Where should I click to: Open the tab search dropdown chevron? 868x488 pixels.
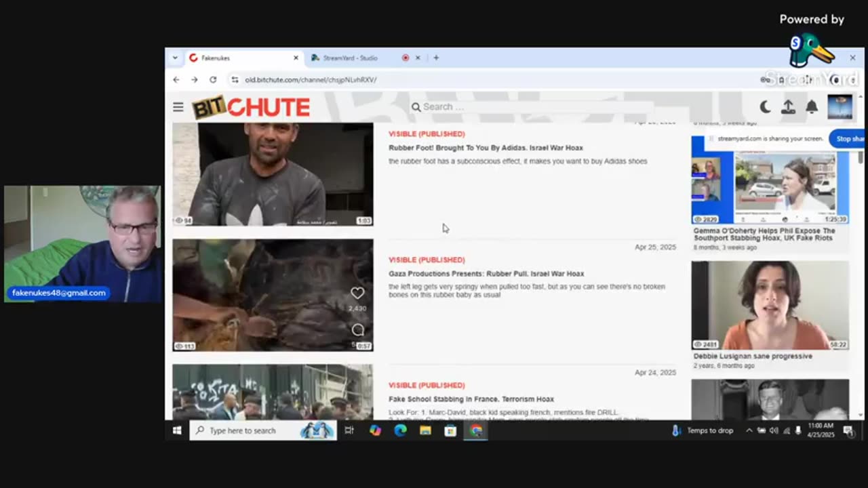[x=175, y=58]
